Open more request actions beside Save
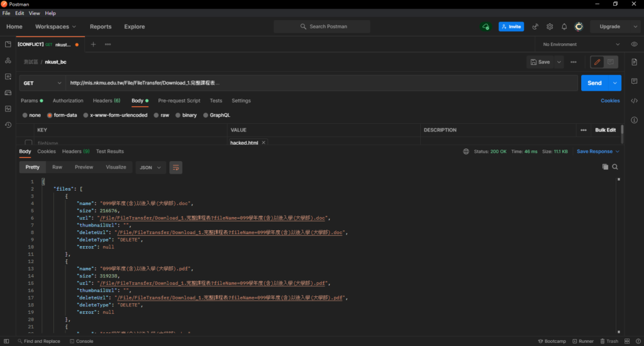The height and width of the screenshot is (346, 644). 574,62
